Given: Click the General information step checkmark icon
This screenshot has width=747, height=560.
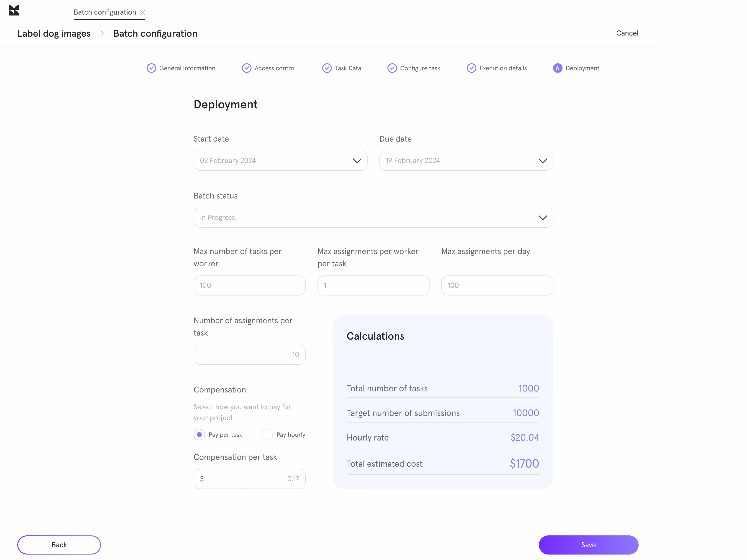Looking at the screenshot, I should 152,68.
